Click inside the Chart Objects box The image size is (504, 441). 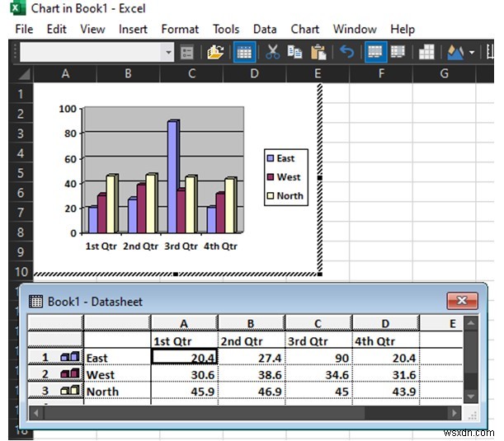(x=91, y=52)
